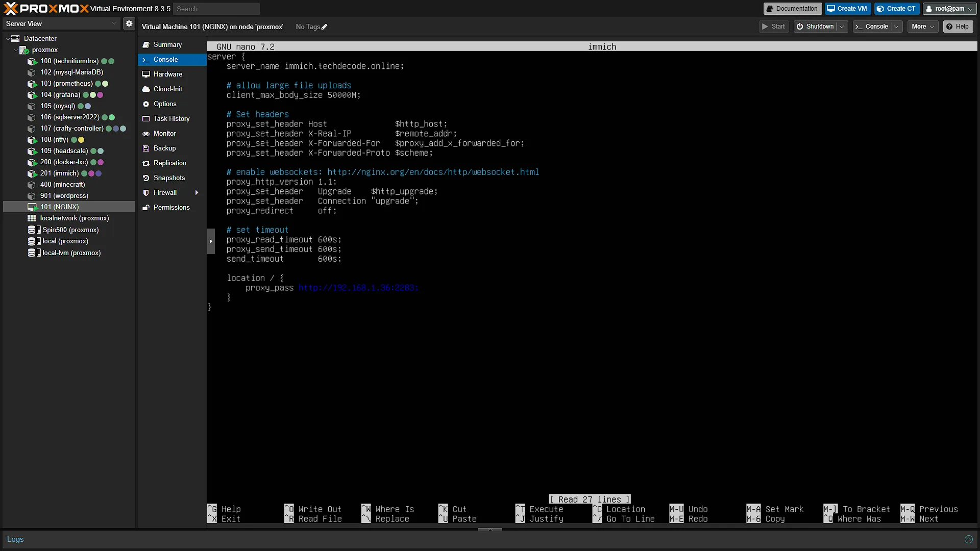Click the Shutdown button

[x=815, y=27]
